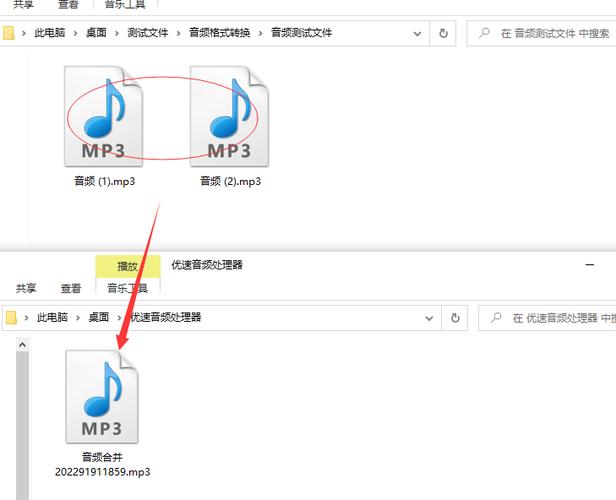Click the scroll-up arrow in the lower window
This screenshot has height=500, width=616.
(22, 345)
